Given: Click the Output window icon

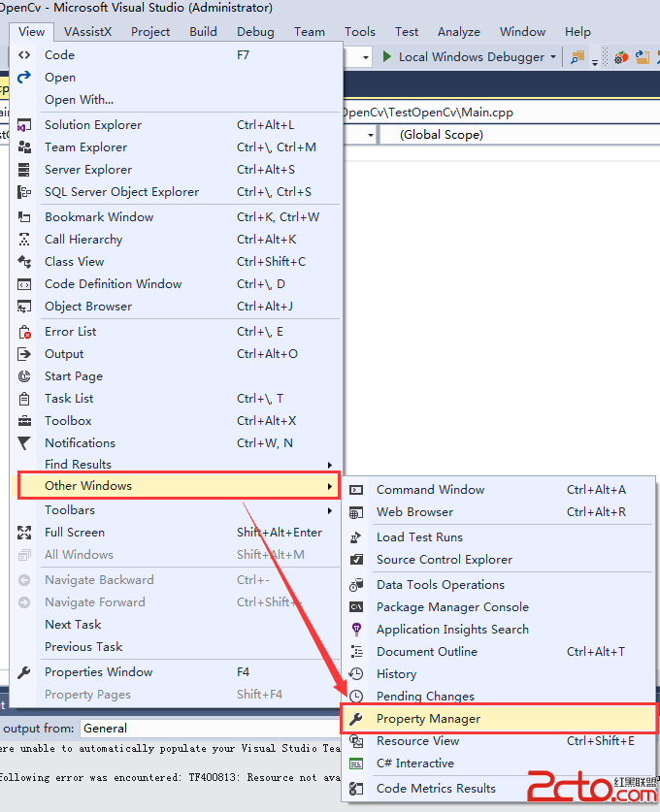Looking at the screenshot, I should (x=24, y=354).
